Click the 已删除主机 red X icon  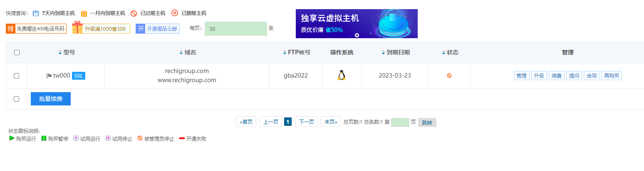pyautogui.click(x=175, y=13)
